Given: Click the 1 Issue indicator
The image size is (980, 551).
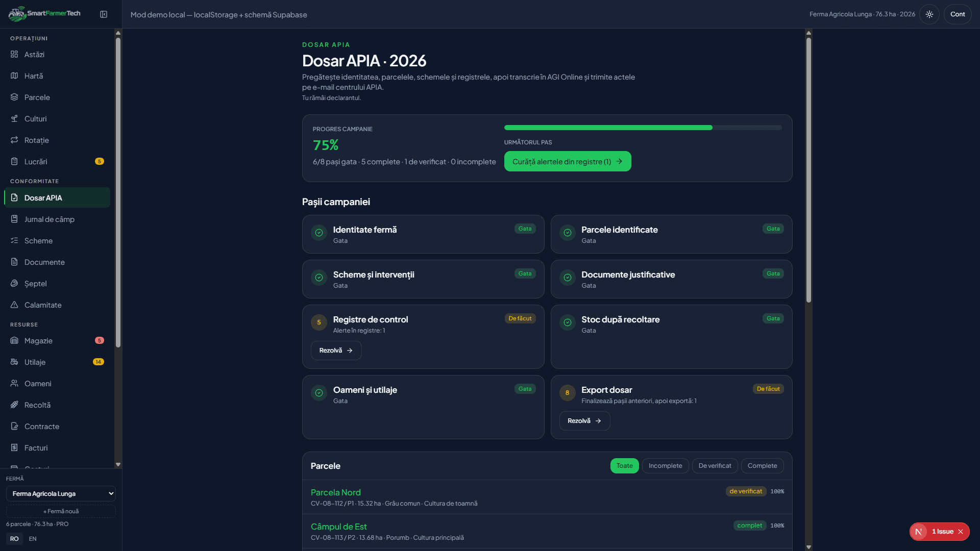Looking at the screenshot, I should point(940,532).
